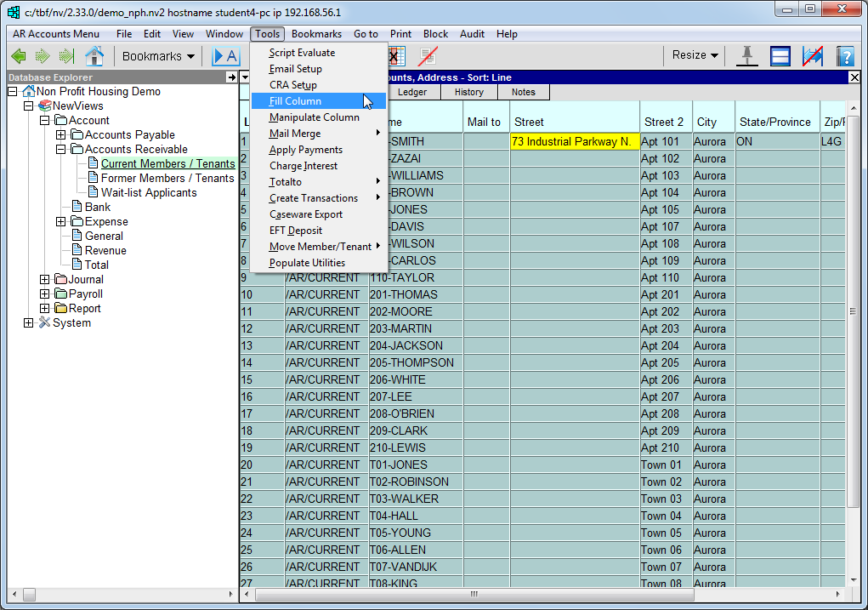Collapse the Accounts Receivable tree node
Image resolution: width=868 pixels, height=610 pixels.
60,149
